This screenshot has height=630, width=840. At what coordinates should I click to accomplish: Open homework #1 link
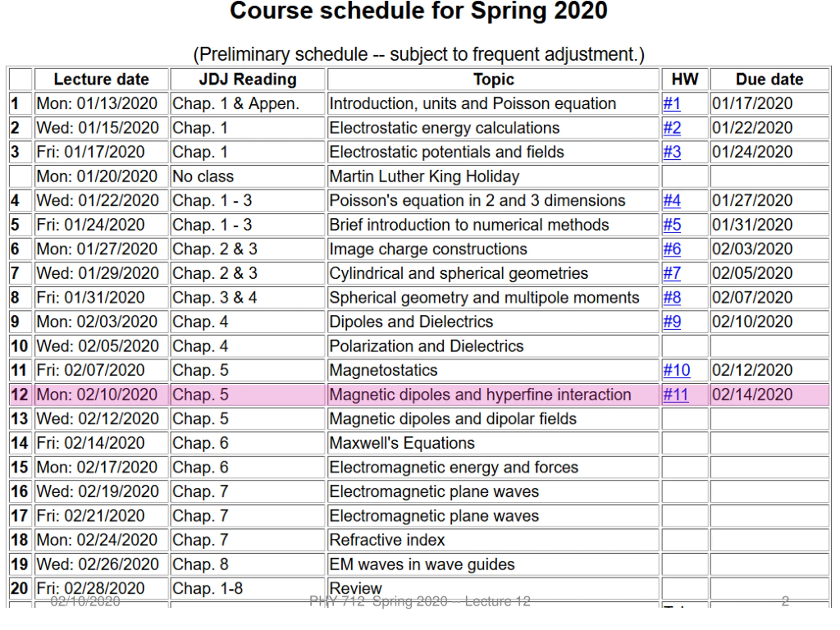point(671,104)
